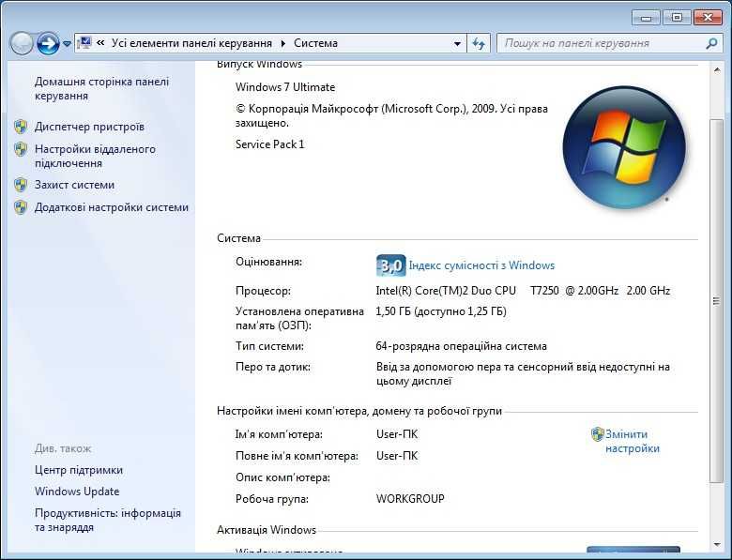
Task: Maximize the System window
Action: coord(677,18)
